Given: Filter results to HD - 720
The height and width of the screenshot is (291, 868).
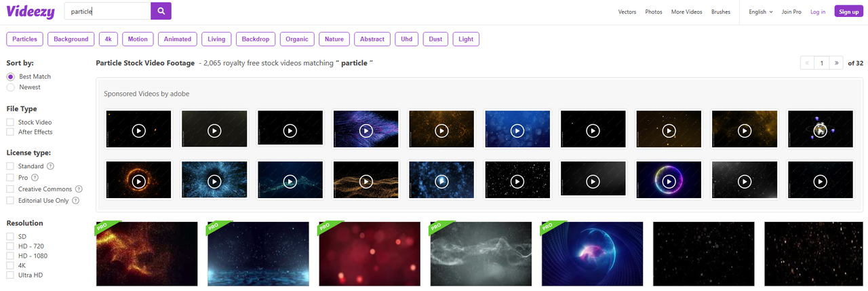Looking at the screenshot, I should point(10,246).
